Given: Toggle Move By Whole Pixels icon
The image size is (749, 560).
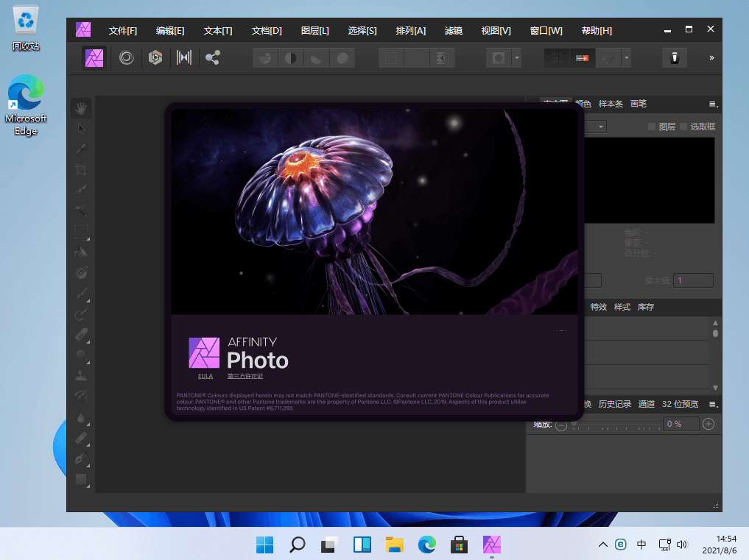Looking at the screenshot, I should pos(583,58).
